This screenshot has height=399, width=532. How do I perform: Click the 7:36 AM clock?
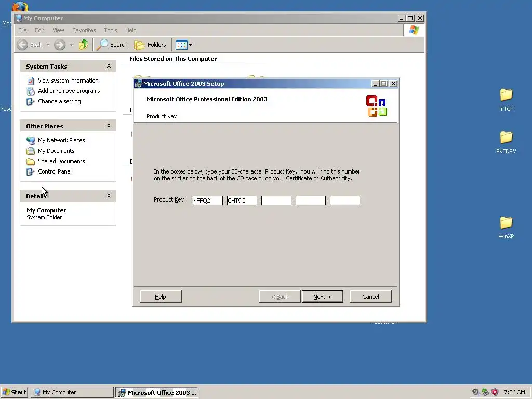tap(514, 392)
